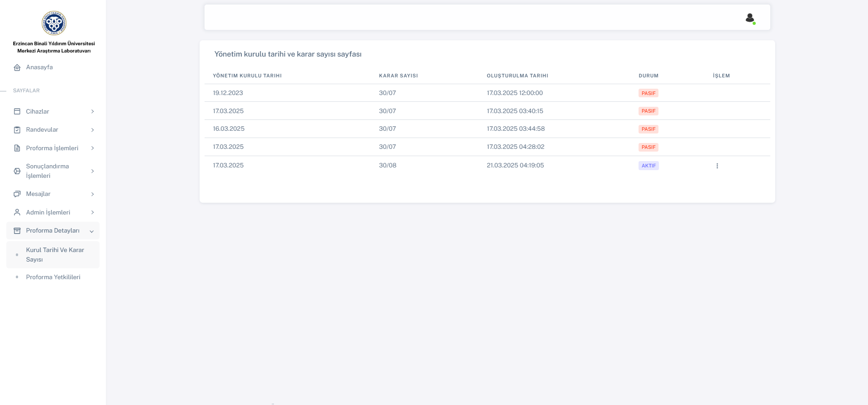Expand the Randevular chevron arrow
Image resolution: width=868 pixels, height=405 pixels.
click(x=92, y=130)
